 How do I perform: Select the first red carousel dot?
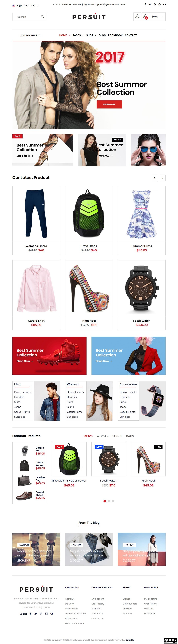[105, 501]
